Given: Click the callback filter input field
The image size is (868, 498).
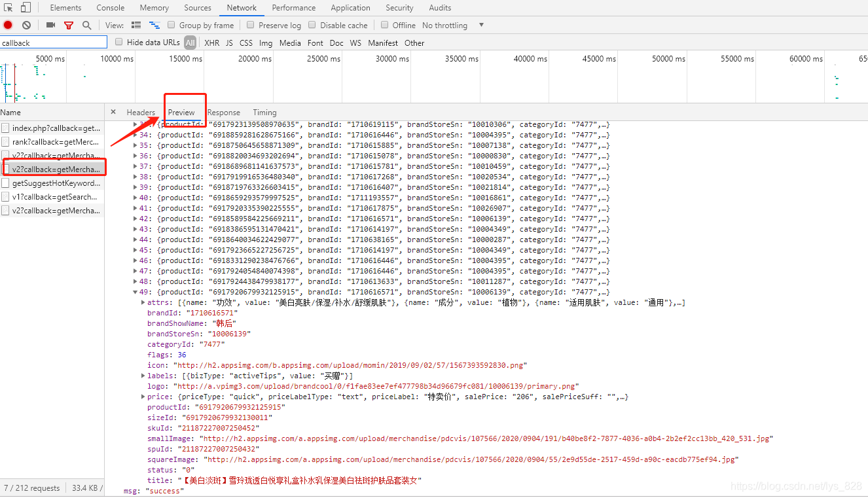Looking at the screenshot, I should point(53,43).
